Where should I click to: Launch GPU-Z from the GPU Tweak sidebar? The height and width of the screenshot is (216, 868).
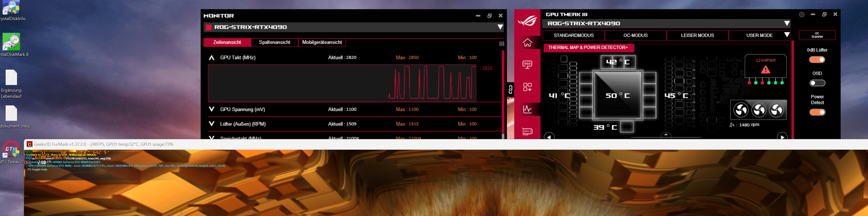click(x=527, y=131)
